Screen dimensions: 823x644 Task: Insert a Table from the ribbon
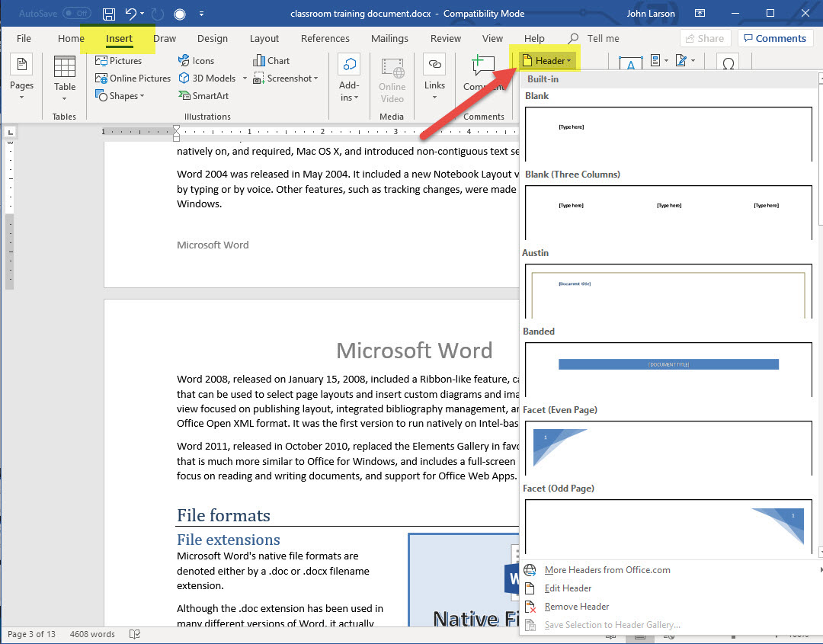[x=65, y=75]
